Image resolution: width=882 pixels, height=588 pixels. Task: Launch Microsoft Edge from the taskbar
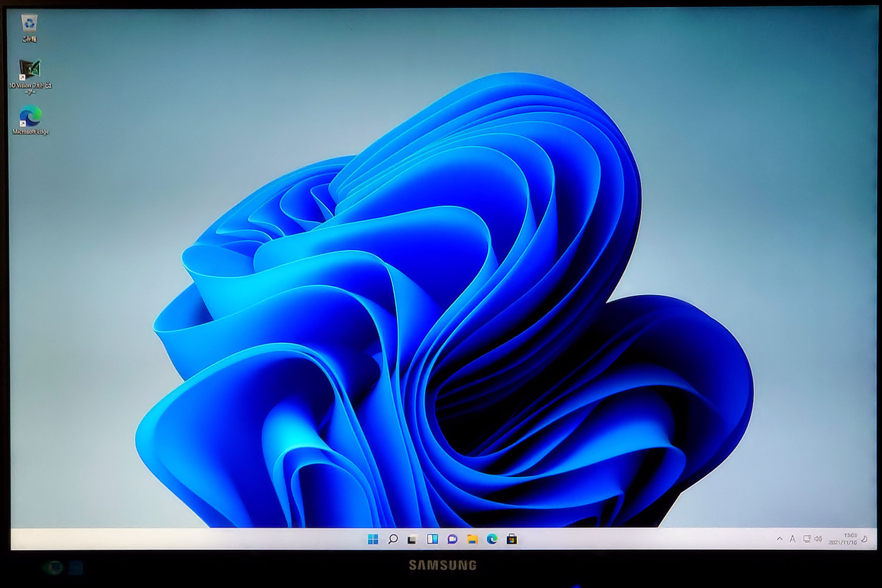point(492,539)
